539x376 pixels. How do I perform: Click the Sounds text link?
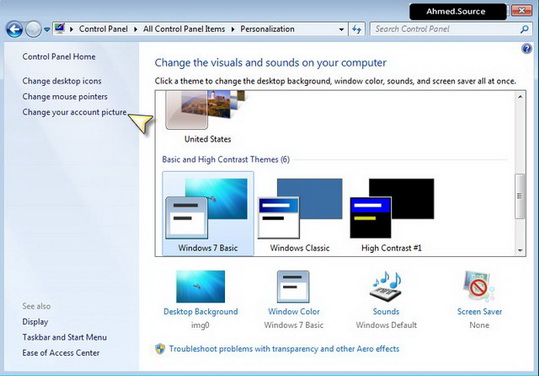pos(386,312)
